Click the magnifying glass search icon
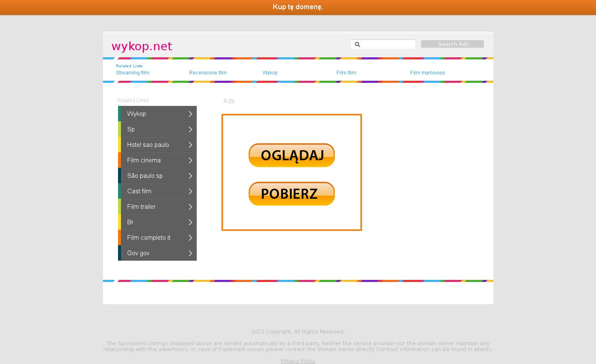The width and height of the screenshot is (596, 364). click(x=357, y=44)
